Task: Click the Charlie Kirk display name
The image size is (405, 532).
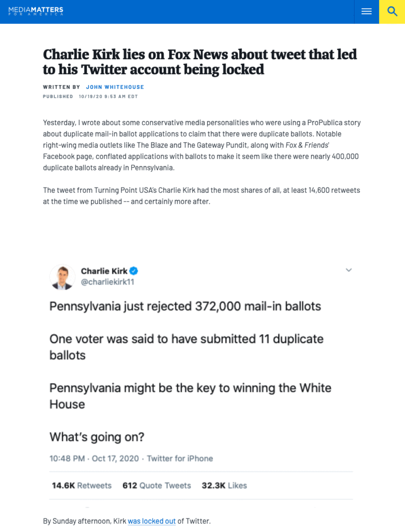Action: click(x=102, y=271)
